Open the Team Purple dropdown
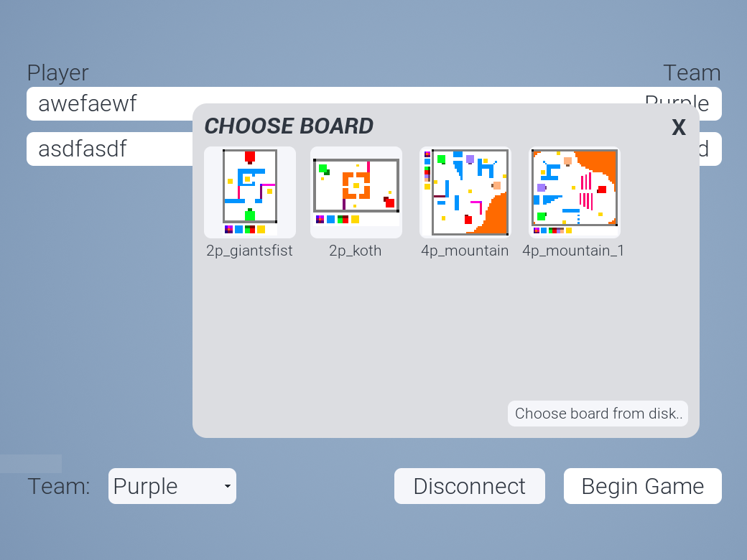This screenshot has height=560, width=747. (x=172, y=486)
